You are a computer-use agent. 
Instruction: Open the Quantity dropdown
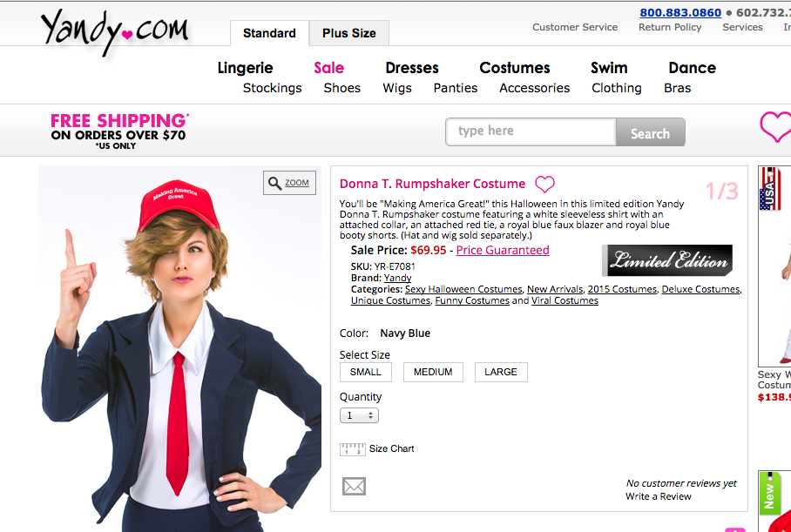tap(359, 415)
